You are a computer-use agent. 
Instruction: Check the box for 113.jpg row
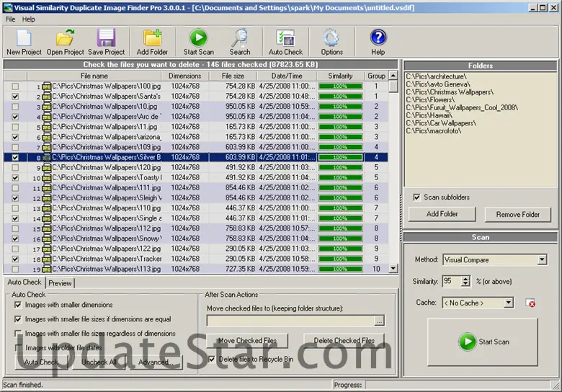[15, 269]
